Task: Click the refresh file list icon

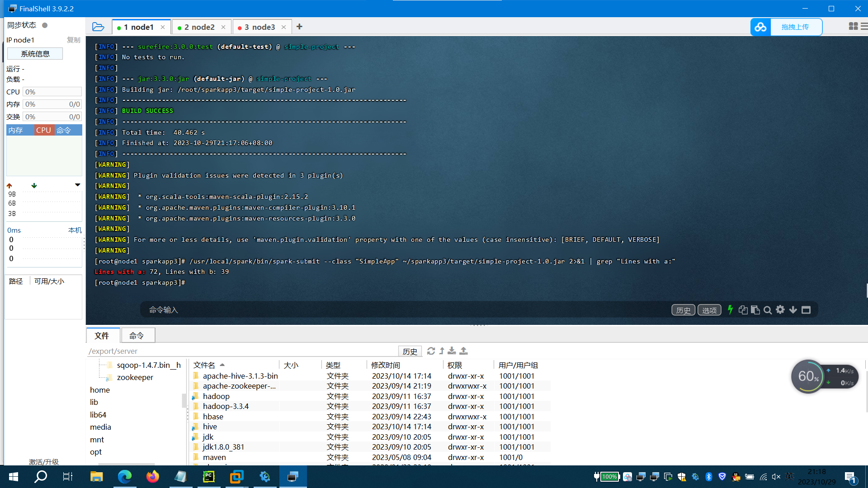Action: pyautogui.click(x=431, y=351)
